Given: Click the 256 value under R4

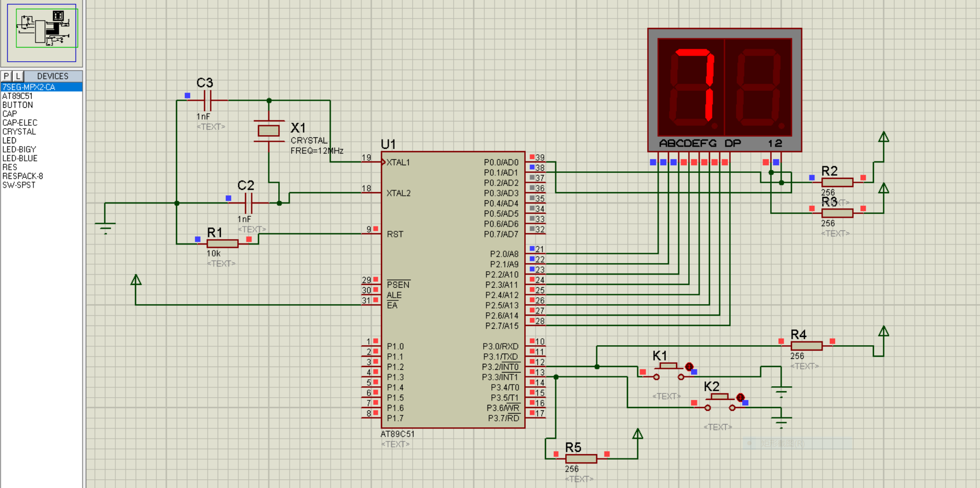Looking at the screenshot, I should [797, 356].
